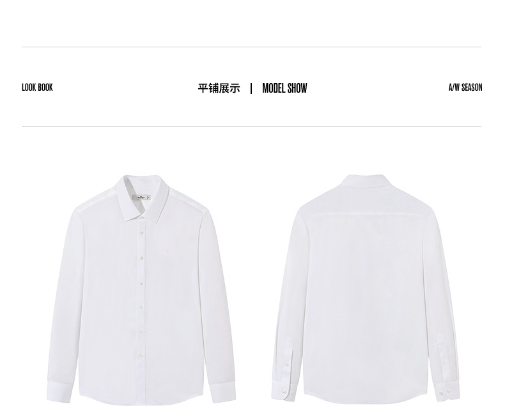Click the vertical divider between the headings
Image resolution: width=505 pixels, height=420 pixels.
(x=251, y=88)
